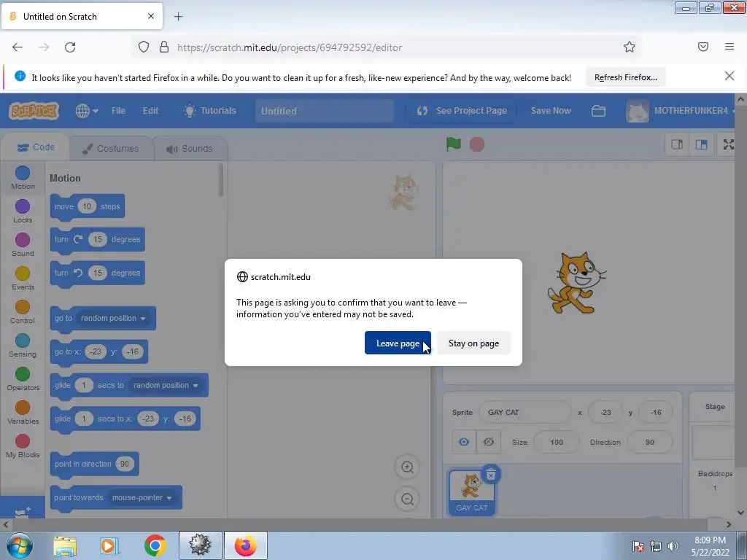Image resolution: width=747 pixels, height=560 pixels.
Task: Switch to the Sounds tab
Action: 190,149
